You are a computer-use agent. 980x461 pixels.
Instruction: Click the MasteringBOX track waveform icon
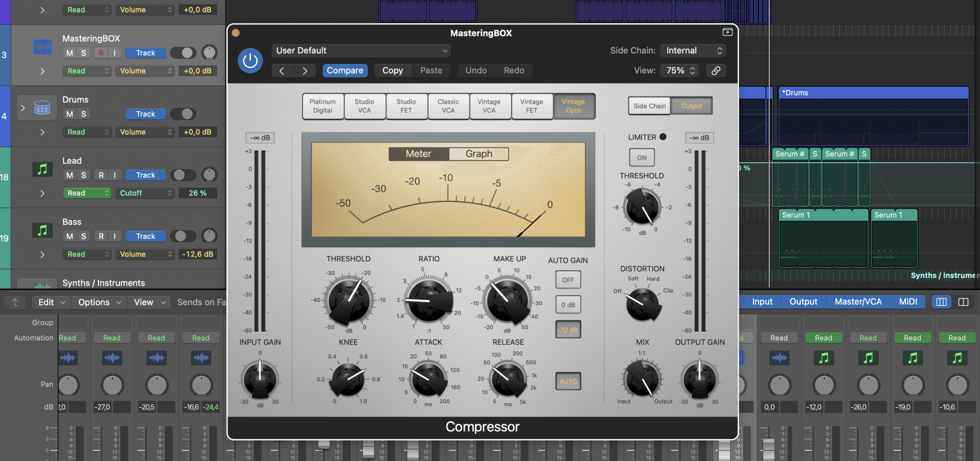tap(42, 47)
